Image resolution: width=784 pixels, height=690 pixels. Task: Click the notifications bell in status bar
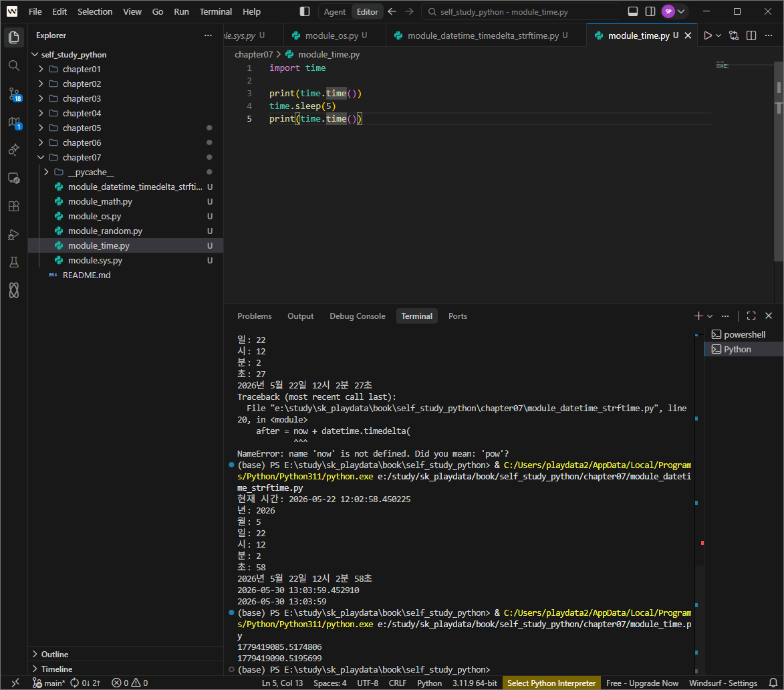(x=773, y=683)
